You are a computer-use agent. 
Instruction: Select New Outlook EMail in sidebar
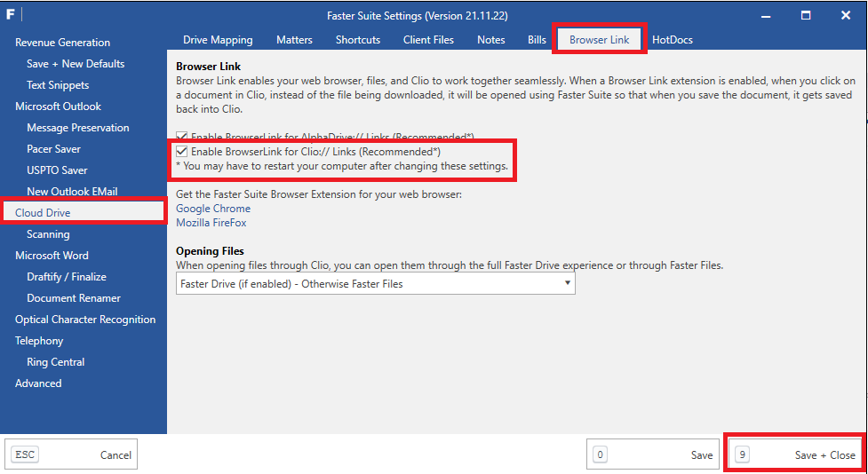[72, 192]
